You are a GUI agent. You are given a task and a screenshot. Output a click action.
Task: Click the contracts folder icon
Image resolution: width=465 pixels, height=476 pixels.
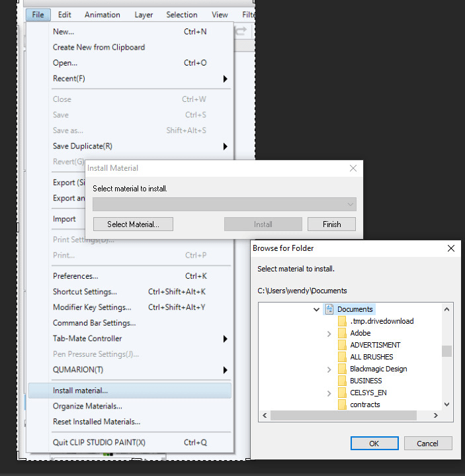point(342,405)
